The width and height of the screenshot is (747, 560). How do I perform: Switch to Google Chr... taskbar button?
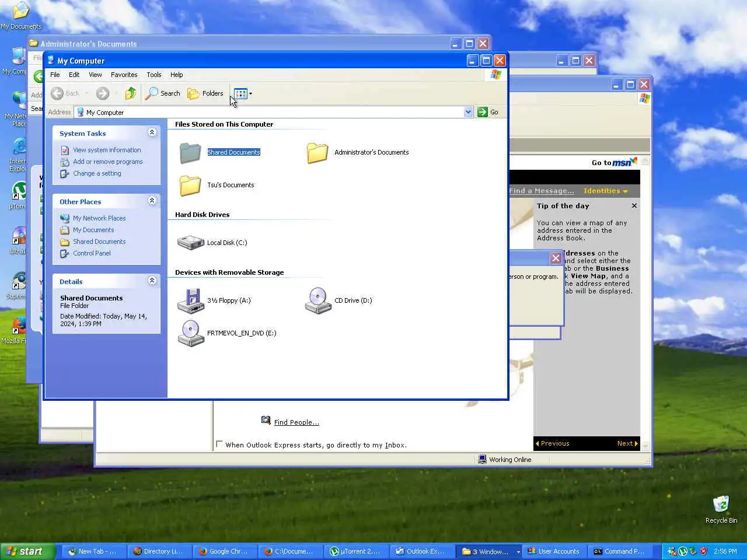pos(224,551)
